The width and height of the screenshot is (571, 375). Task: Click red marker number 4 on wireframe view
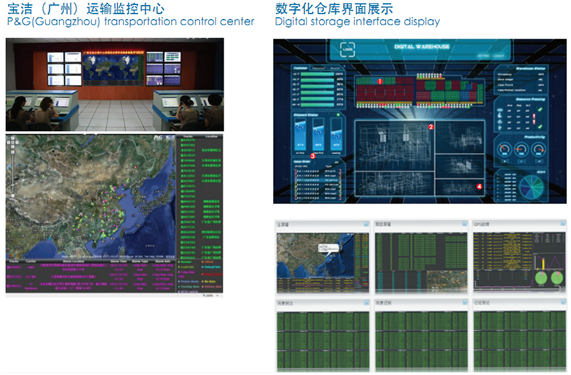pos(479,187)
